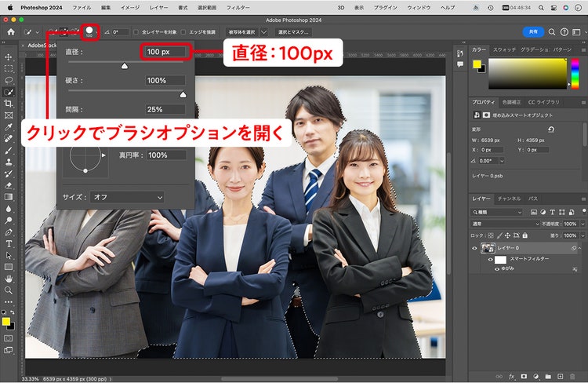The height and width of the screenshot is (383, 588).
Task: Open the サイズ dropdown in brush options
Action: pos(128,197)
